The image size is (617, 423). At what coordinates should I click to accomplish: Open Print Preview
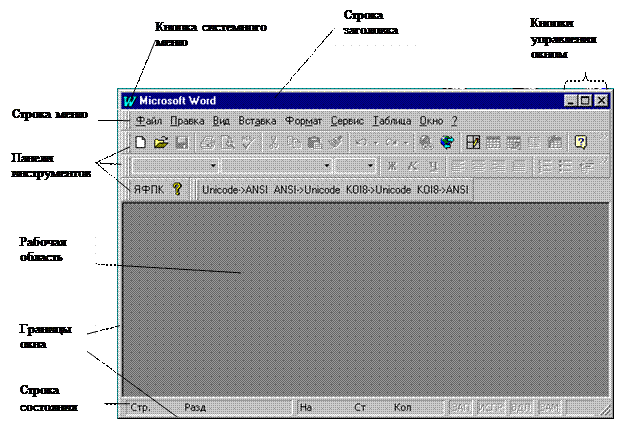pyautogui.click(x=228, y=142)
